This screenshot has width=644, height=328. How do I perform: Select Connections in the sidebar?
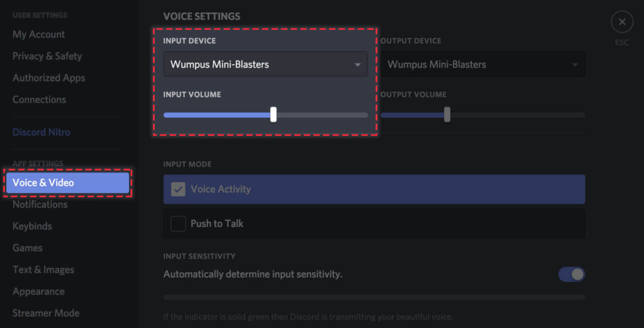tap(40, 99)
